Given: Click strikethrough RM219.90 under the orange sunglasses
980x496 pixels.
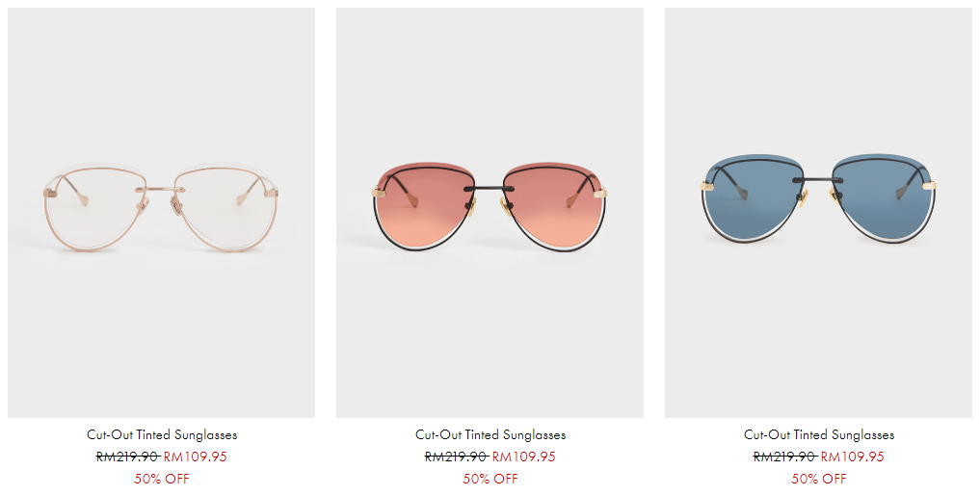Looking at the screenshot, I should (x=456, y=457).
